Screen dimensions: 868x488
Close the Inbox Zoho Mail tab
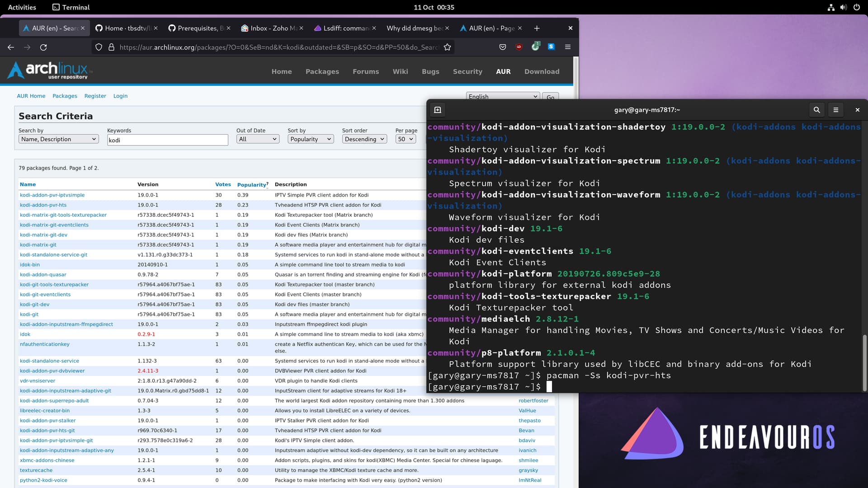pyautogui.click(x=301, y=28)
